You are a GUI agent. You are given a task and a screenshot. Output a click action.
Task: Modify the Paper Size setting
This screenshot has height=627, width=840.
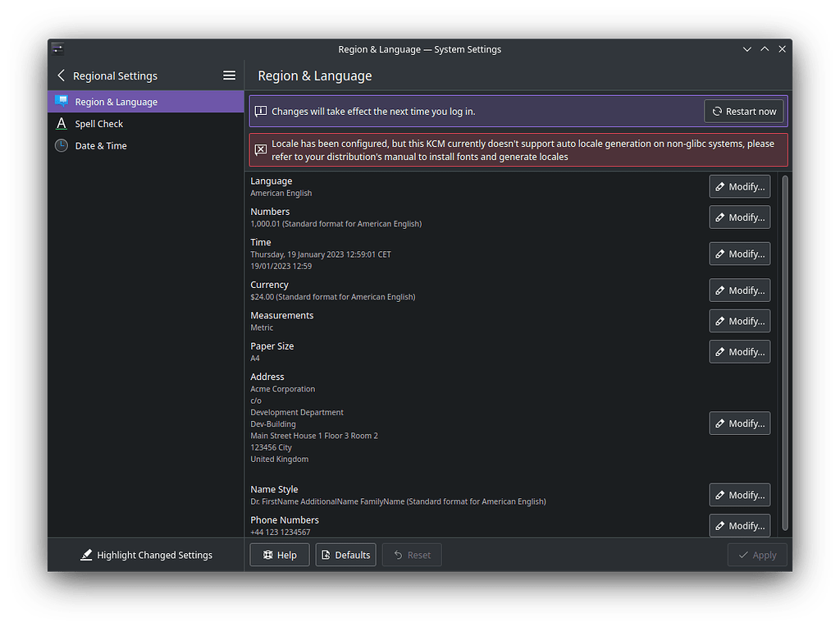click(x=739, y=351)
